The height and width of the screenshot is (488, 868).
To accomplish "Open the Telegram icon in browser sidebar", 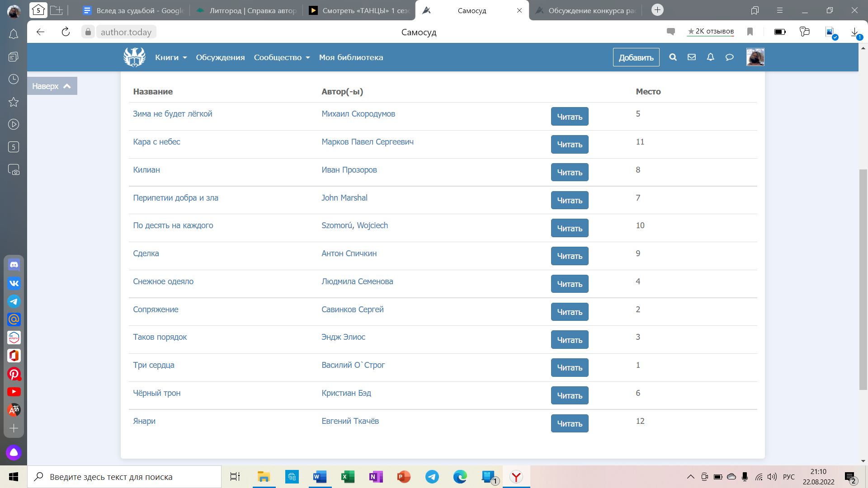I will (x=14, y=301).
